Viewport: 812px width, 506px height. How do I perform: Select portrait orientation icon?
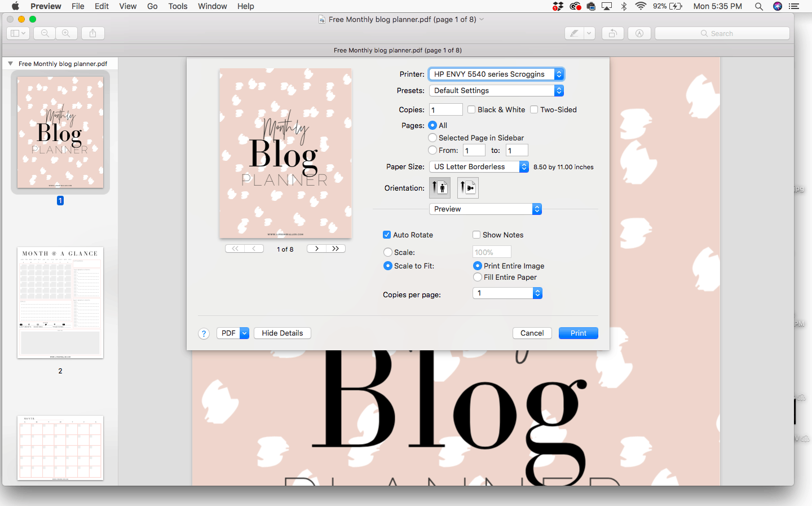(440, 188)
